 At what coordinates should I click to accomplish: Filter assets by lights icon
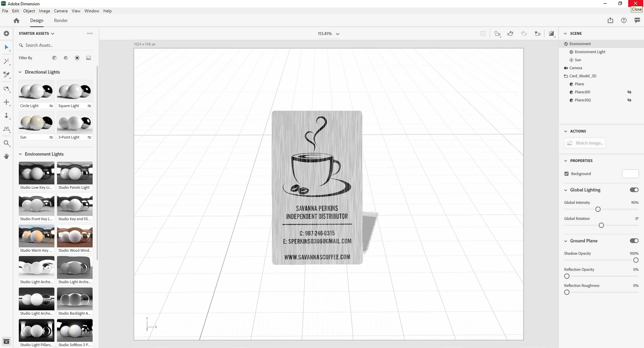pyautogui.click(x=77, y=58)
